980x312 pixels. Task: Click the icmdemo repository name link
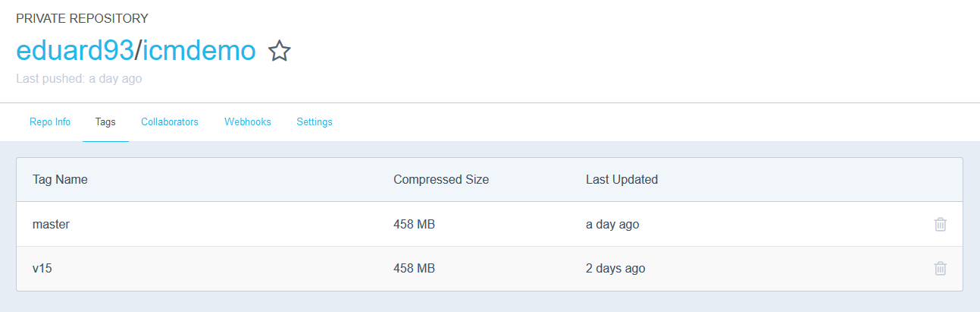(x=199, y=51)
